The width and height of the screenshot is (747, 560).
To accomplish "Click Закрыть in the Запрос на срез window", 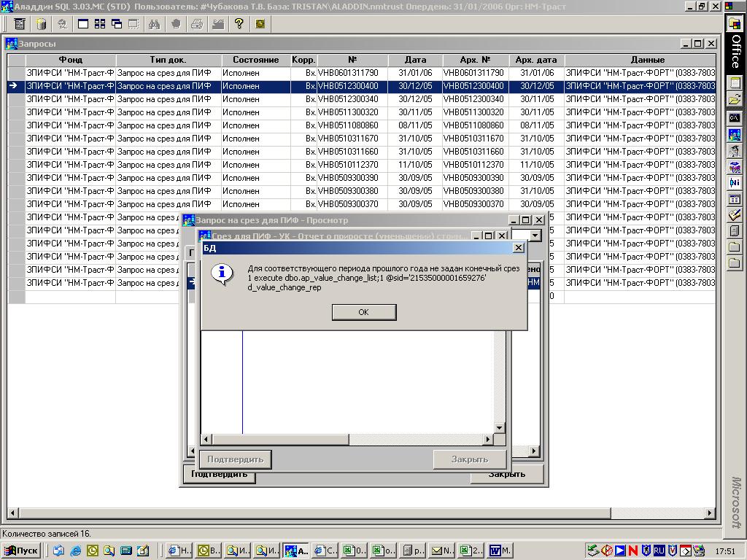I will point(507,474).
